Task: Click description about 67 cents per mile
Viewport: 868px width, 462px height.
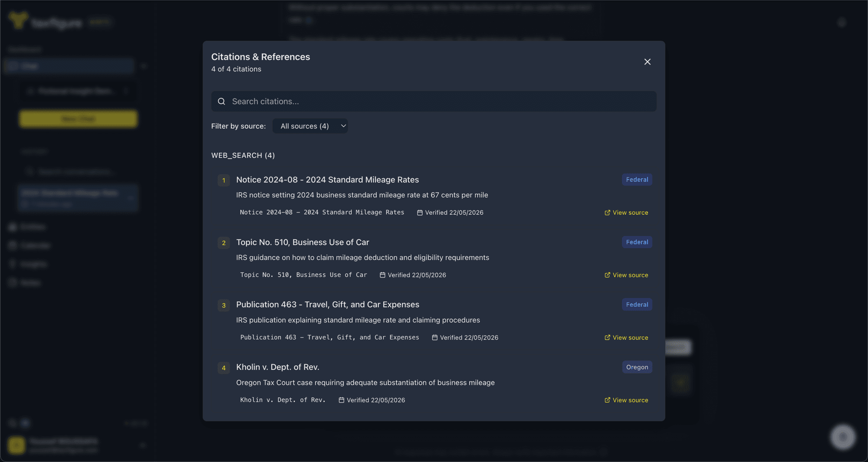Action: [x=362, y=195]
